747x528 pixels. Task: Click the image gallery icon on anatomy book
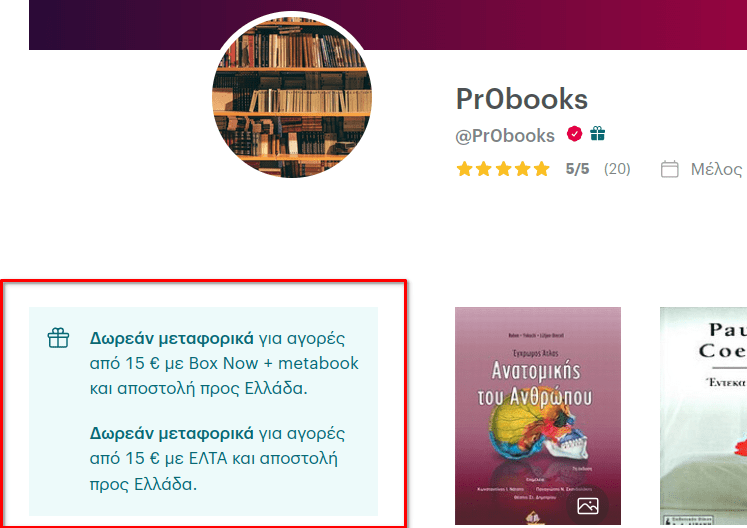coord(587,506)
